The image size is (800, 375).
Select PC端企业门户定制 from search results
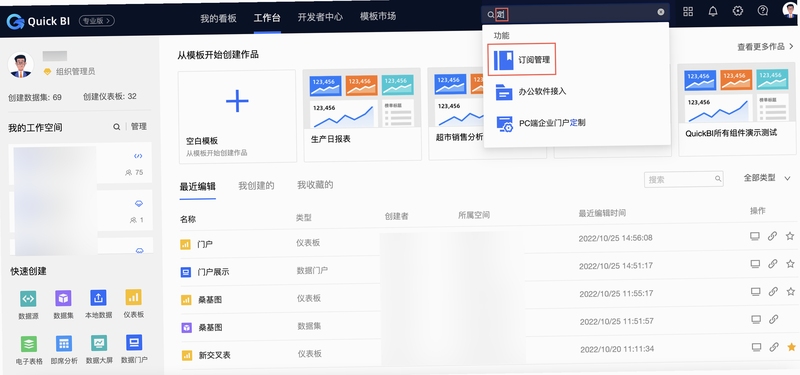pos(541,123)
